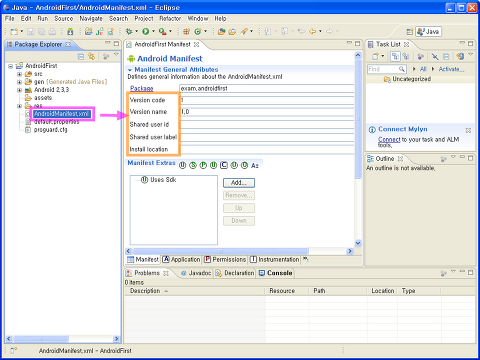Toggle Link with Editor in Package Explorer
480x360 pixels.
point(91,57)
